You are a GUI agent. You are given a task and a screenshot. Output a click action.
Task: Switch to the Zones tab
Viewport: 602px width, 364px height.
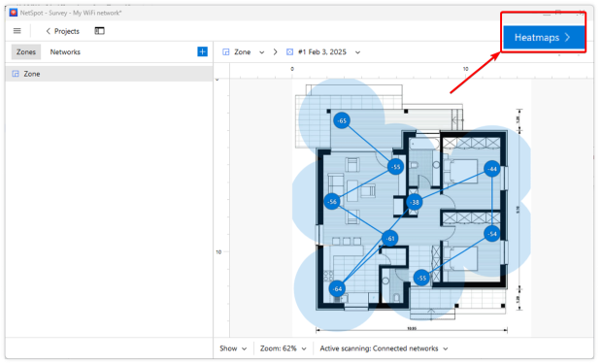(x=25, y=51)
